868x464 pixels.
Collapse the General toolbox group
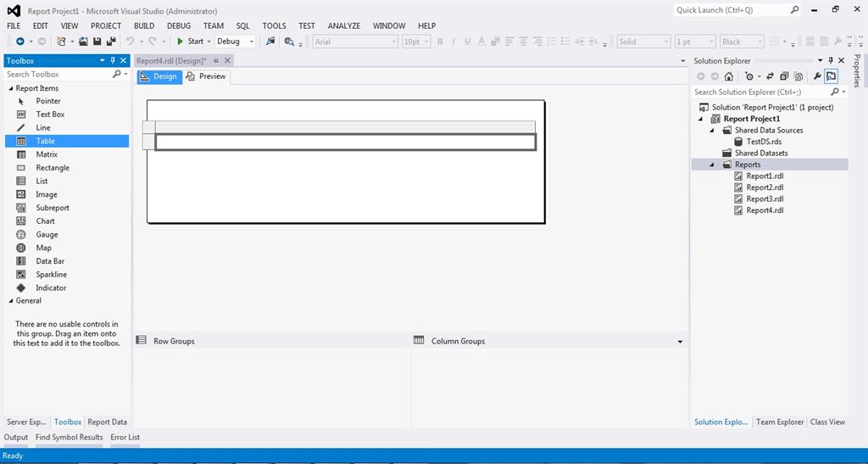[x=10, y=300]
